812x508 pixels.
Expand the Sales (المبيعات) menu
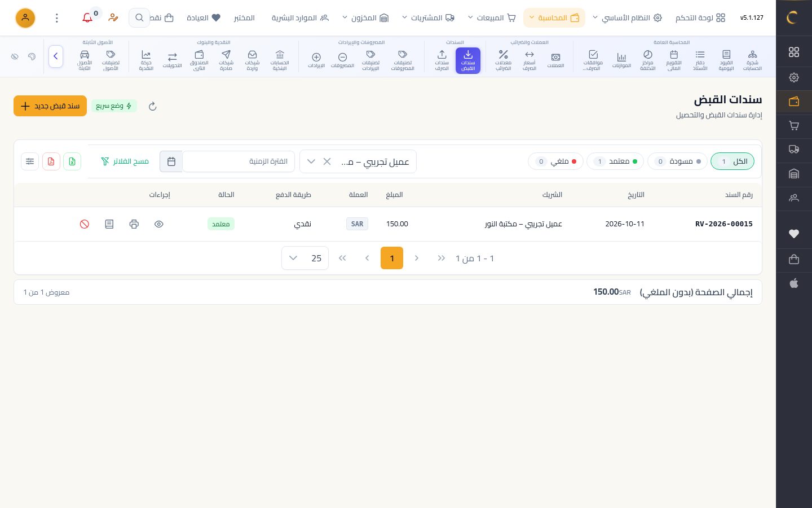(492, 18)
